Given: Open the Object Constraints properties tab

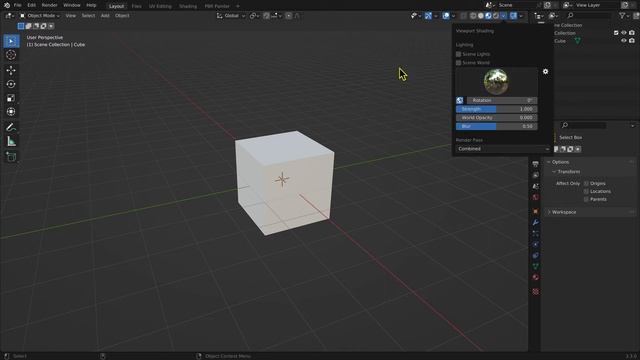Looking at the screenshot, I should tap(536, 256).
